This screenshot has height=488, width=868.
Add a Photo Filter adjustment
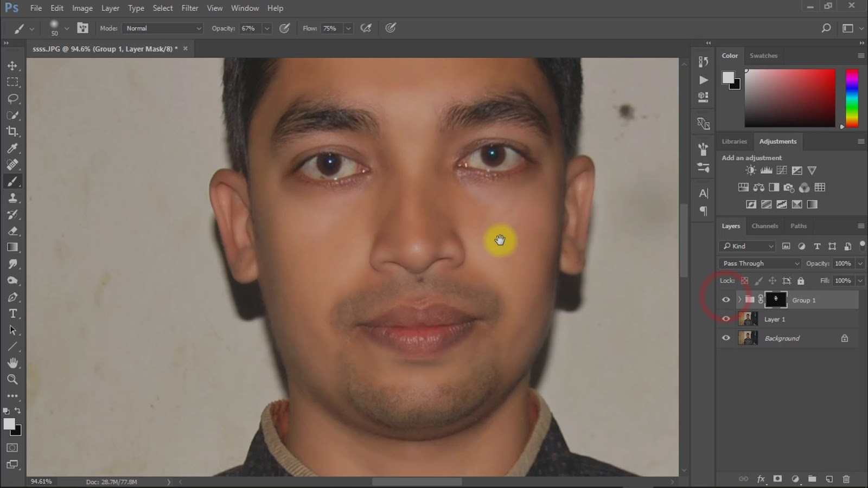[x=789, y=188]
